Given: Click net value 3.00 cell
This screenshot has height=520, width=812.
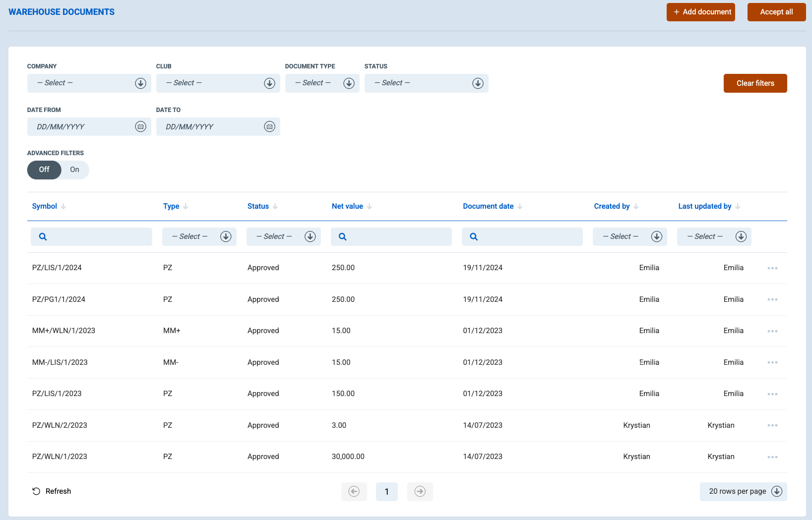Looking at the screenshot, I should pos(339,425).
